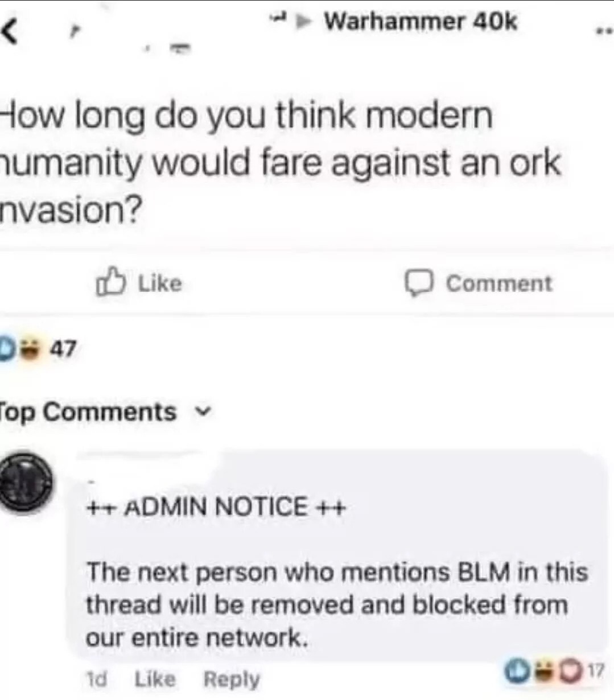This screenshot has width=614, height=700.
Task: Open the Warhammer 40k group page
Action: point(421,22)
